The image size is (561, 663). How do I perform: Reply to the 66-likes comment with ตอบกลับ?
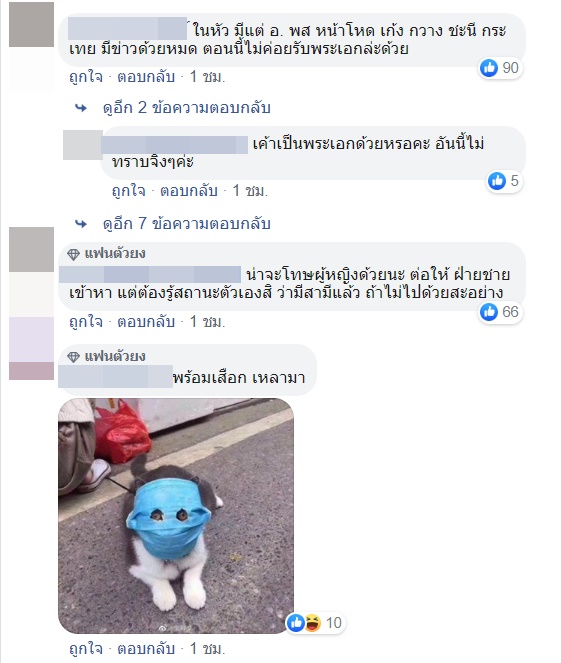pos(146,322)
